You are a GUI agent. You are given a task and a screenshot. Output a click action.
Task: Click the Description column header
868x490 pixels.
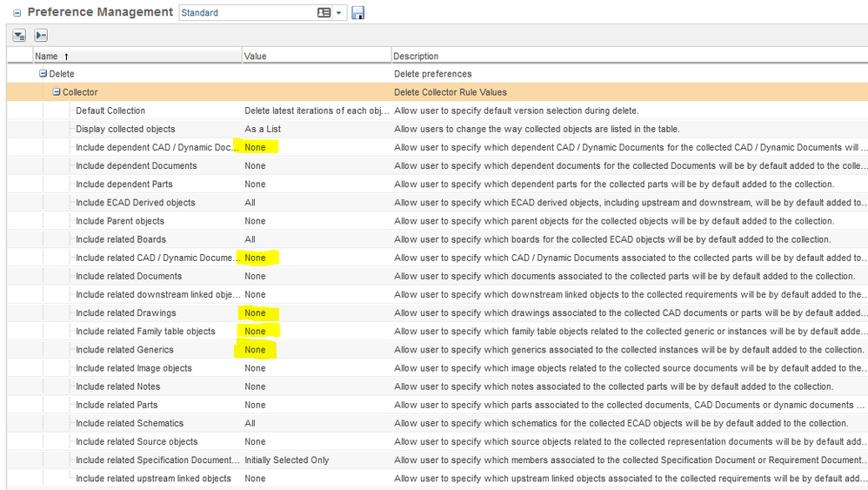click(x=416, y=56)
